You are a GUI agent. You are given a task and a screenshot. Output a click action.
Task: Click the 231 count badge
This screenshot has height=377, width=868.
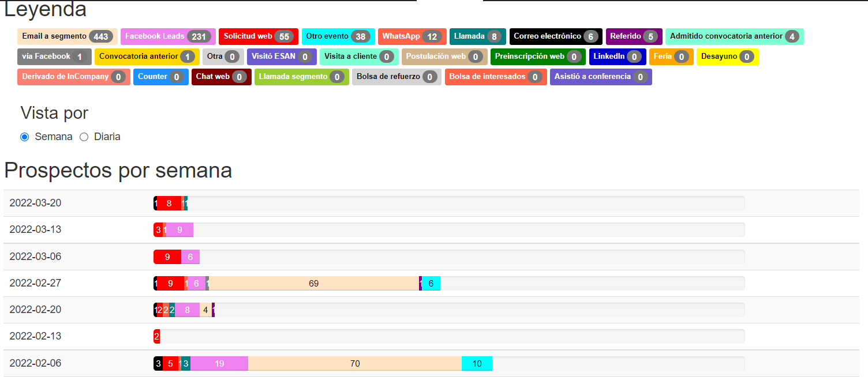[x=199, y=36]
